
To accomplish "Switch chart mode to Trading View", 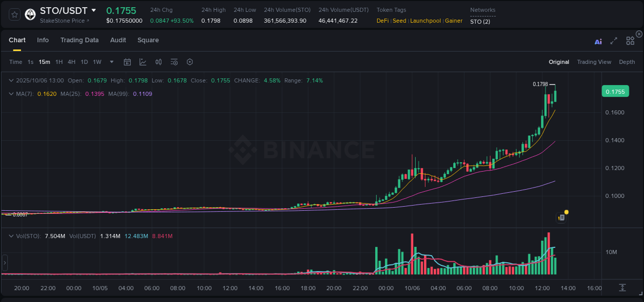I will 594,62.
